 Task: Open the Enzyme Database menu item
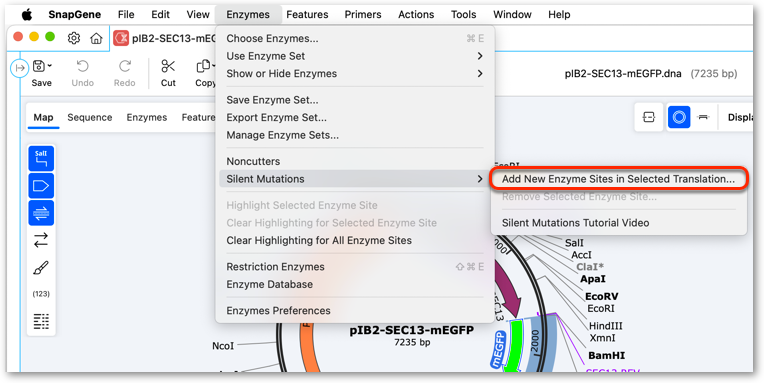355,284
